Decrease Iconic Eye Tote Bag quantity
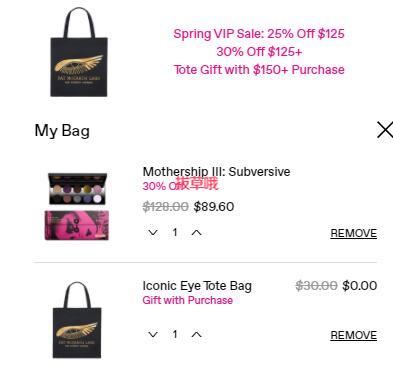Viewport: 393px width, 366px height. [x=153, y=334]
